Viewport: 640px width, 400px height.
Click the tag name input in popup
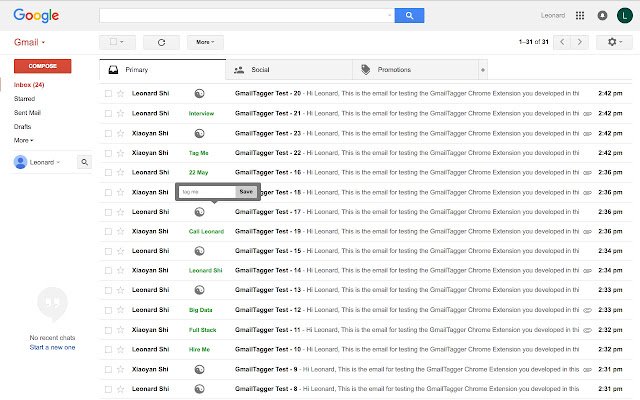(x=207, y=192)
